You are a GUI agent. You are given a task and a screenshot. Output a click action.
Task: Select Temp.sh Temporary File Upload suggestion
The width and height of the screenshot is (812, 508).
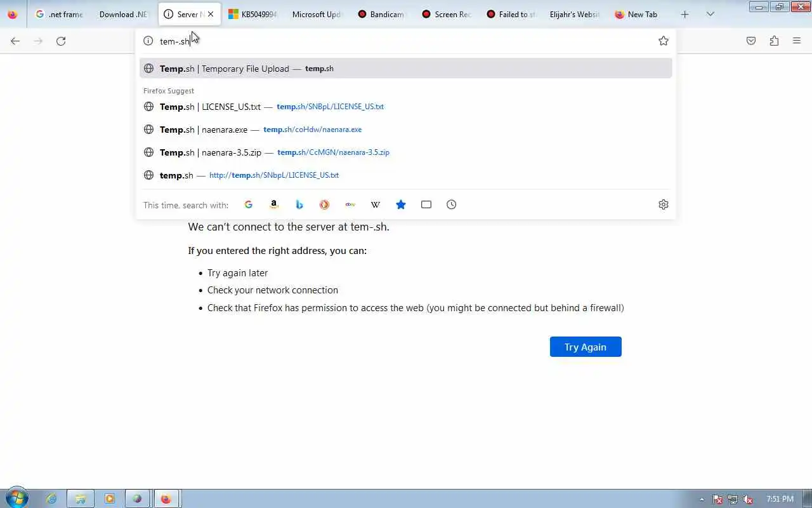406,69
